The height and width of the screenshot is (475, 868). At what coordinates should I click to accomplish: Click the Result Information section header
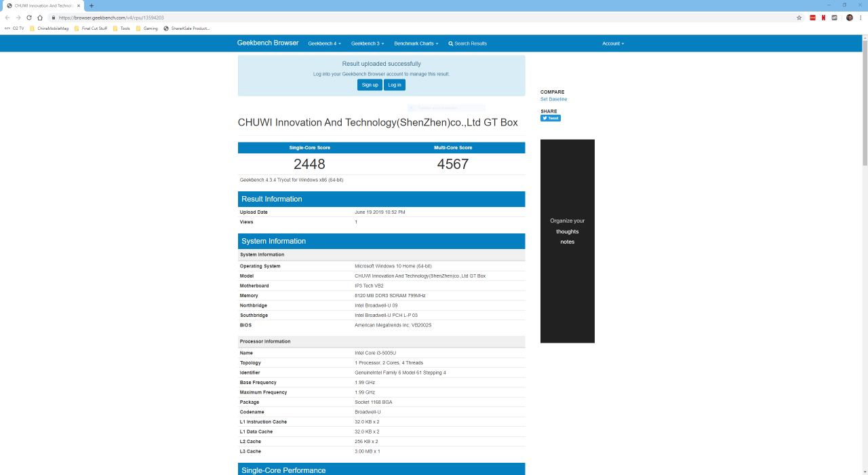tap(381, 199)
